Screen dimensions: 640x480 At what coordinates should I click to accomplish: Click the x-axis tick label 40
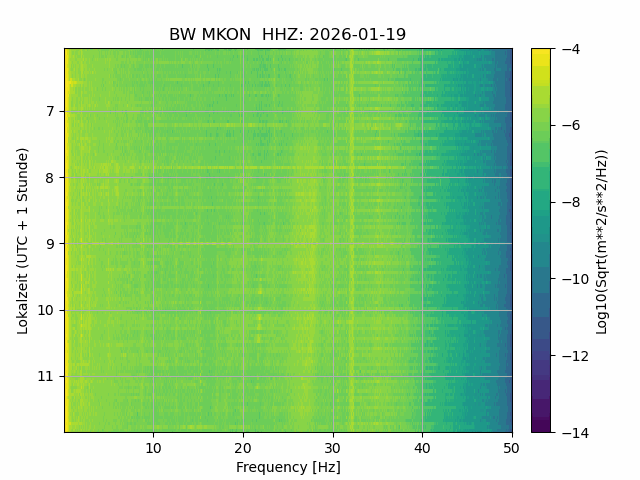422,449
